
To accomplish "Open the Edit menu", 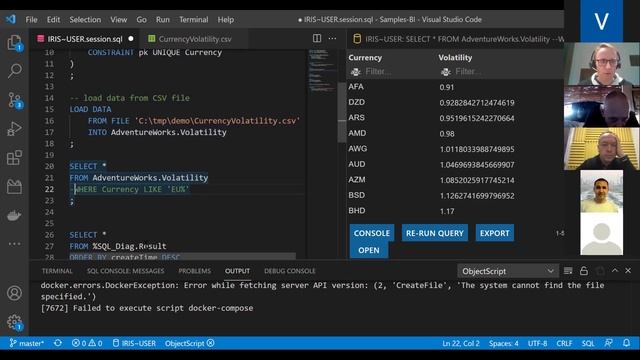I will [x=53, y=20].
